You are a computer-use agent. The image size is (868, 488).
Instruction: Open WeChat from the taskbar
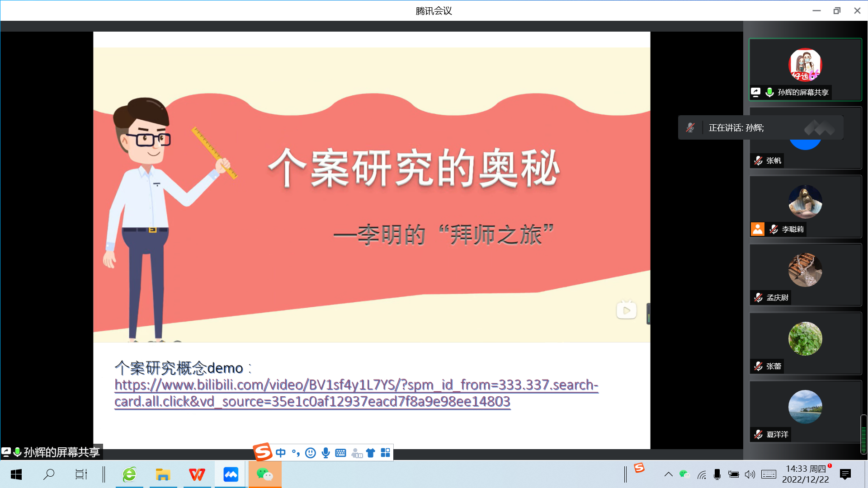pos(264,474)
